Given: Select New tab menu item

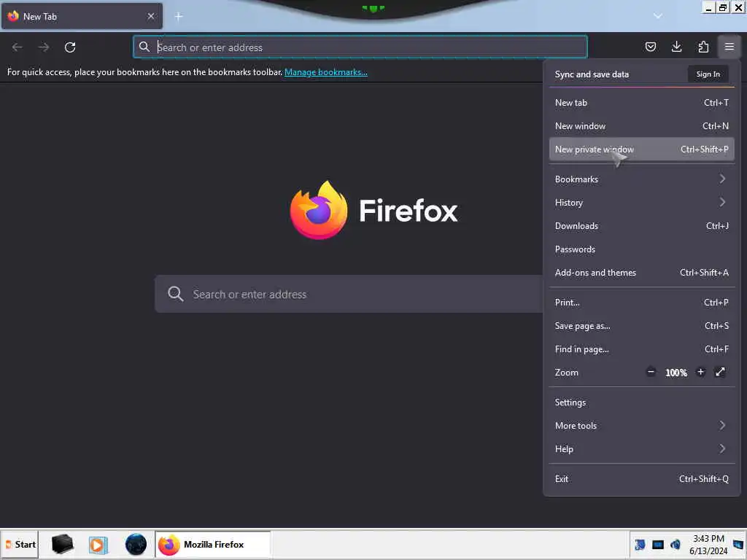Looking at the screenshot, I should click(x=642, y=102).
